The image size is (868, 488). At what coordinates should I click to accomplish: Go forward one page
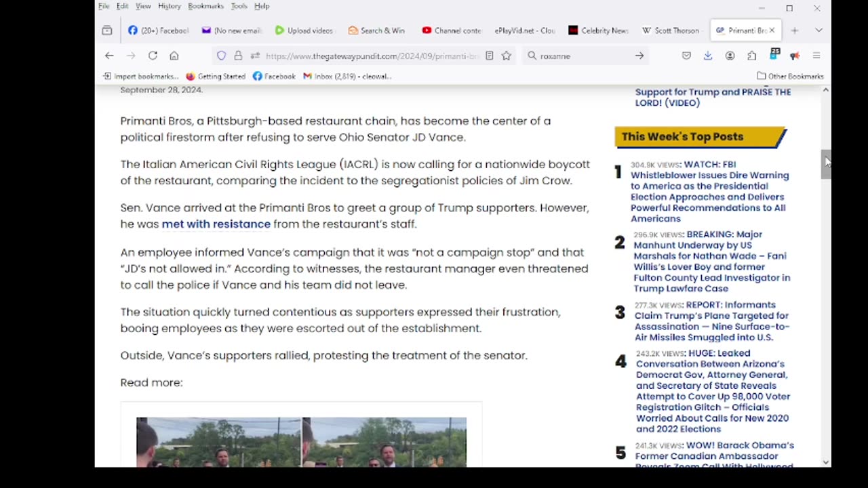point(131,56)
